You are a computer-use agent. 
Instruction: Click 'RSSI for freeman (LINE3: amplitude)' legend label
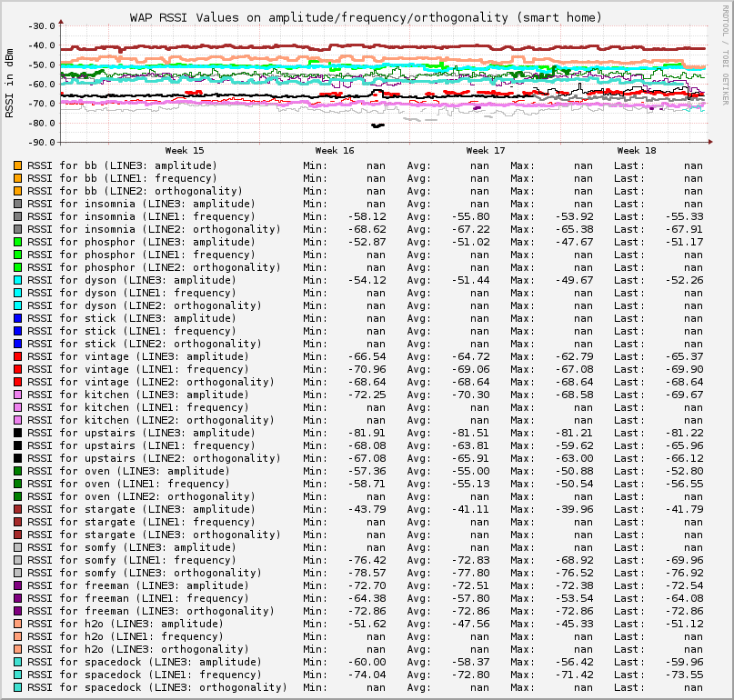pos(138,585)
